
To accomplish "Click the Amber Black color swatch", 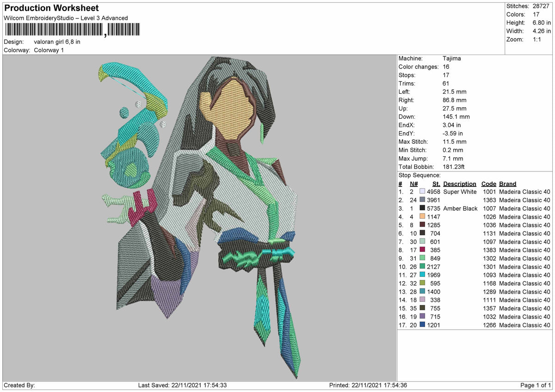I will click(x=422, y=208).
